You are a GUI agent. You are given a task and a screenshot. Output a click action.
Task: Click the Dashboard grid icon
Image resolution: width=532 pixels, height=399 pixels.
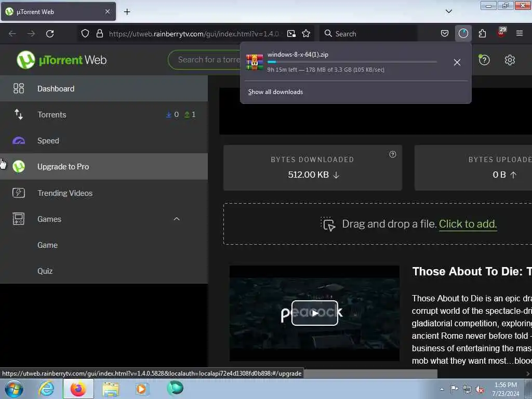point(19,88)
